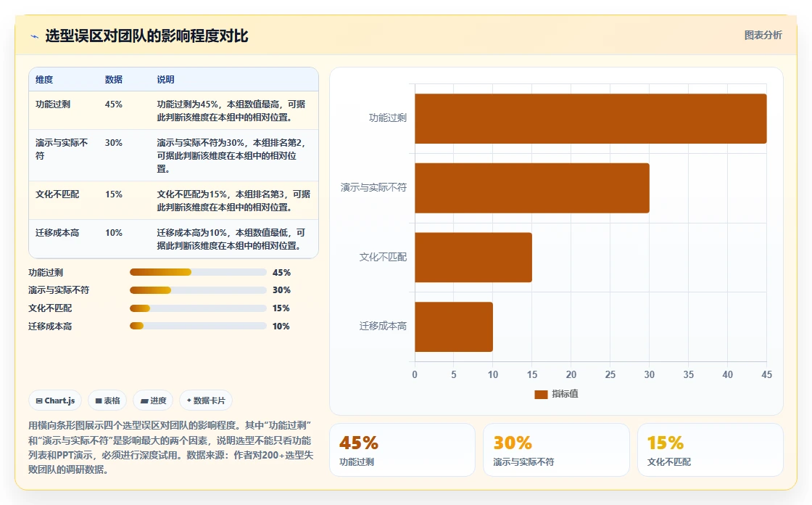The width and height of the screenshot is (812, 505).
Task: Click the x-axis tick value 45
Action: click(766, 375)
